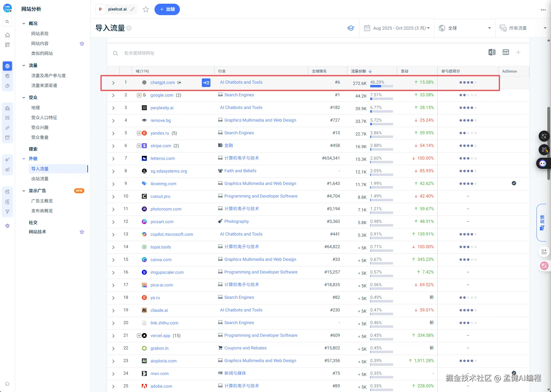Select 出站流量 in the sidebar

pyautogui.click(x=40, y=179)
